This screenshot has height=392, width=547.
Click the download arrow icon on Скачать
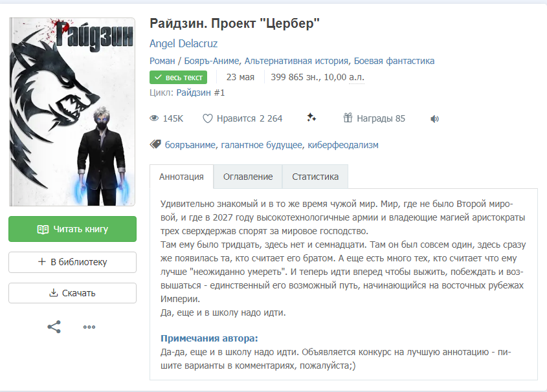(53, 292)
